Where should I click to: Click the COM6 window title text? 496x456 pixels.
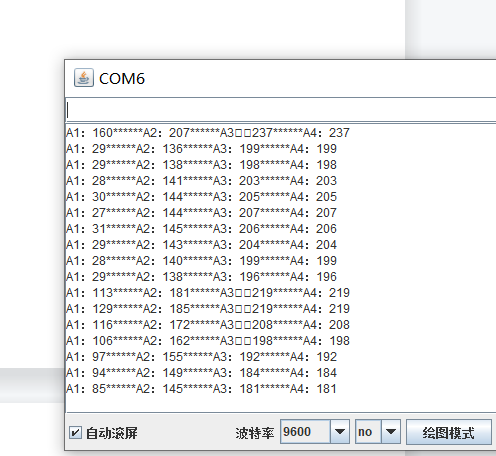click(122, 79)
